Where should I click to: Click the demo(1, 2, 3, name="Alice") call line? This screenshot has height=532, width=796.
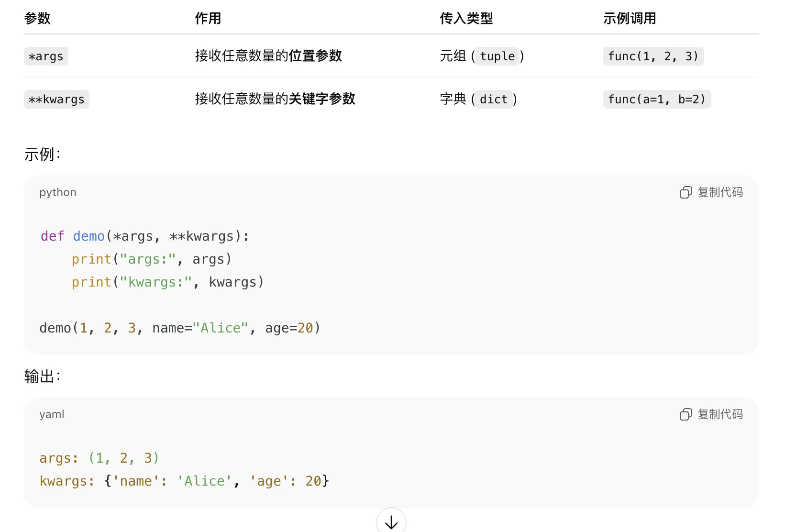click(179, 328)
